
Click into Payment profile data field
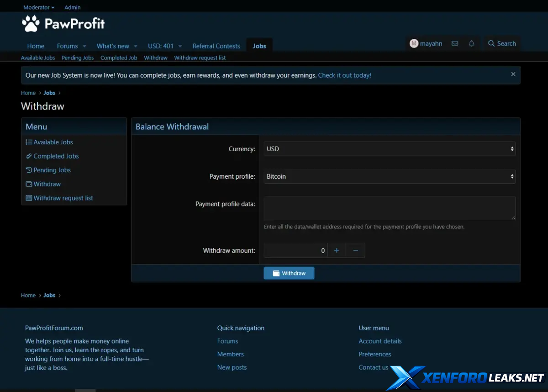[x=390, y=208]
